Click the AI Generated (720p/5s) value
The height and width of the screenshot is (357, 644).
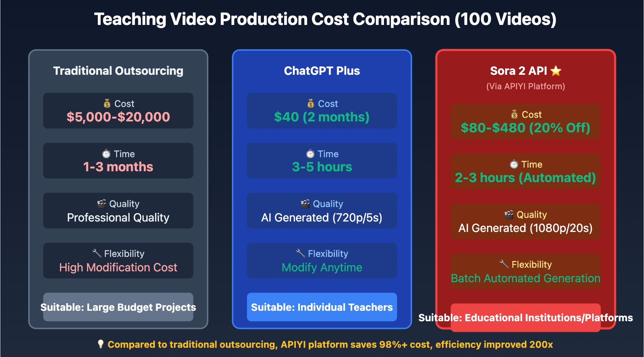point(322,217)
